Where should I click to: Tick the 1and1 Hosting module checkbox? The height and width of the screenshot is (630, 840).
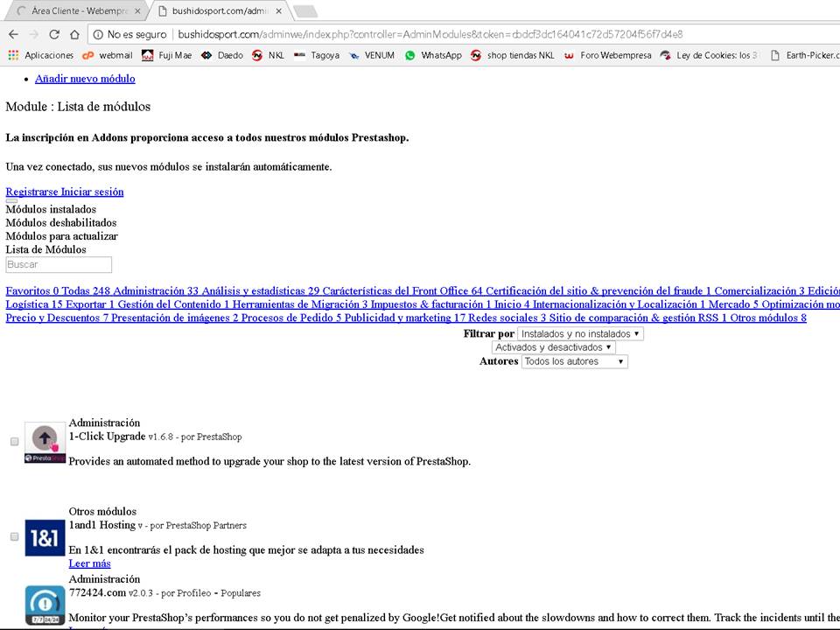15,536
